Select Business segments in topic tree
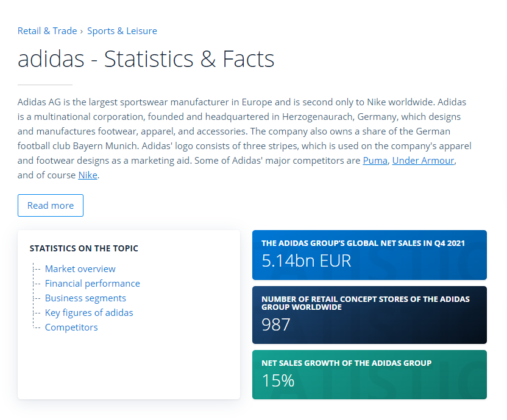The width and height of the screenshot is (507, 420). (85, 298)
